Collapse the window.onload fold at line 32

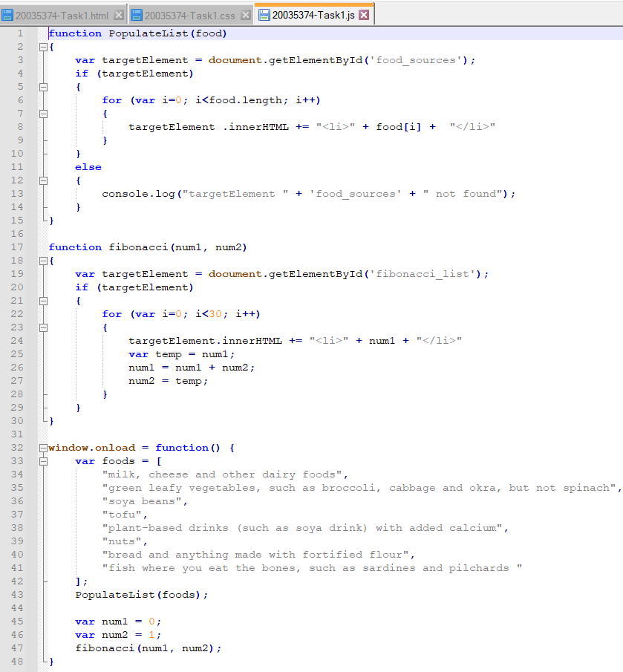(x=43, y=448)
